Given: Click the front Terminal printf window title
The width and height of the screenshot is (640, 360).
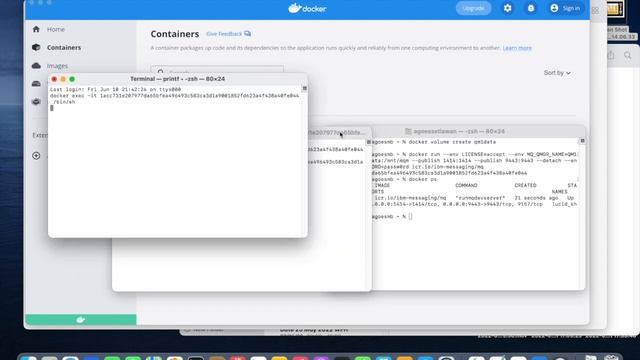Looking at the screenshot, I should 178,79.
